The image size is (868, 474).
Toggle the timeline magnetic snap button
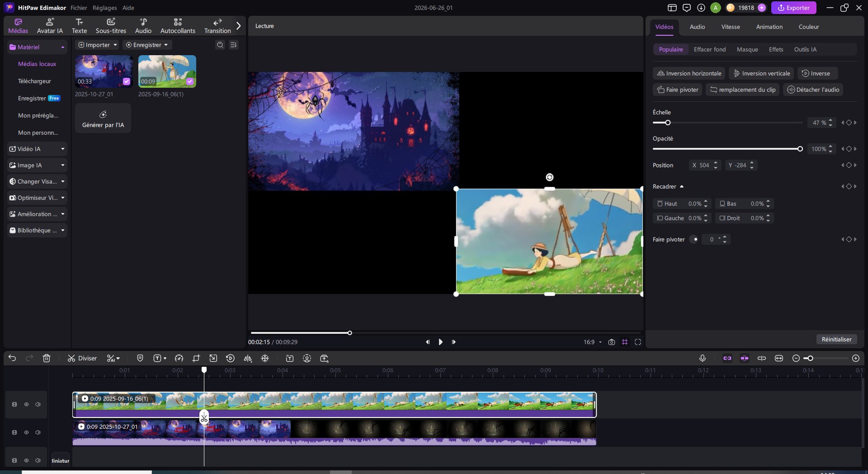click(x=745, y=358)
